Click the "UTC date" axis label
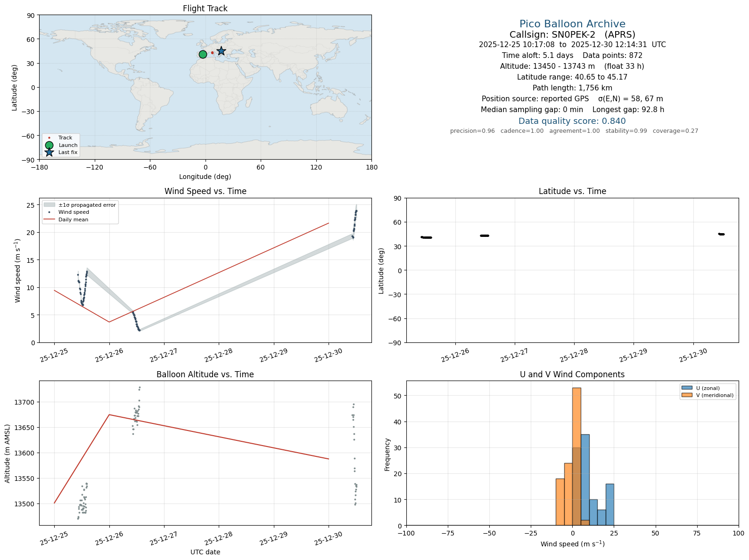The image size is (749, 560). click(x=205, y=552)
